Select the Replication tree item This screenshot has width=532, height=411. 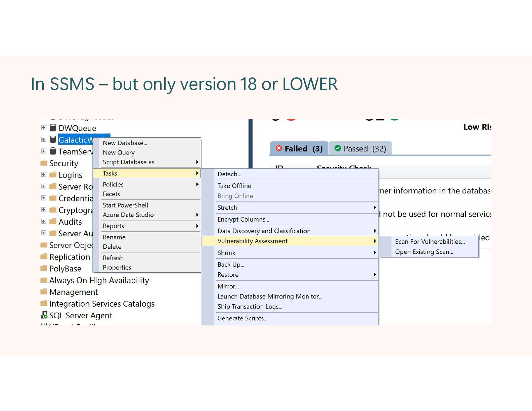(65, 257)
